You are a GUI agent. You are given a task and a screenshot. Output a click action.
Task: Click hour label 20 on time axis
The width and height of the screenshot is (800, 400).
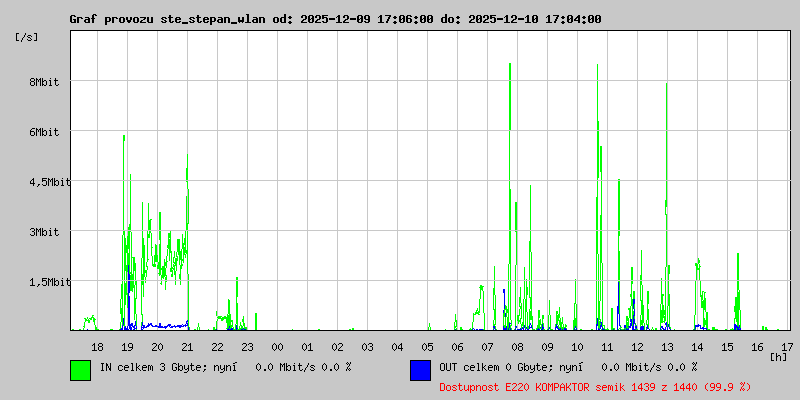pyautogui.click(x=158, y=347)
